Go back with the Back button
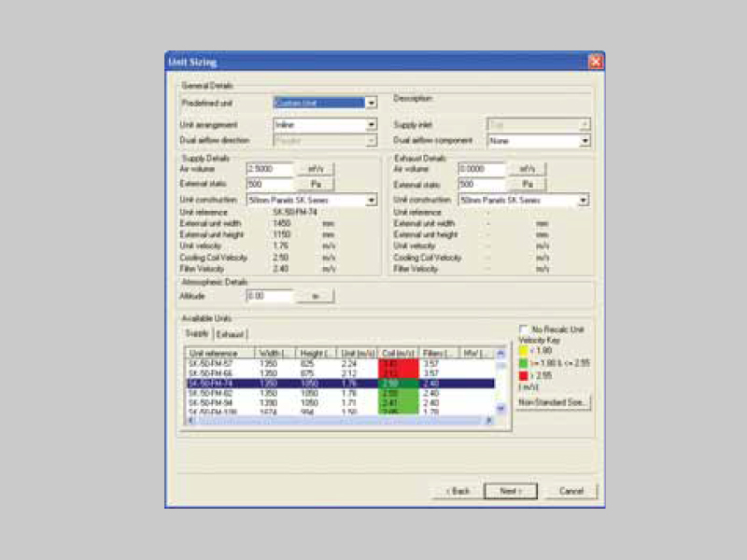The height and width of the screenshot is (560, 747). pos(457,490)
